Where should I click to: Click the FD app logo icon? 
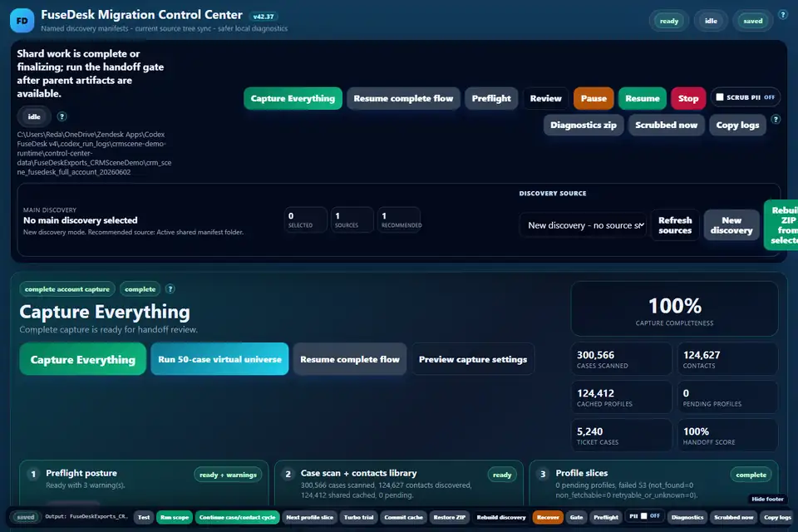(22, 21)
